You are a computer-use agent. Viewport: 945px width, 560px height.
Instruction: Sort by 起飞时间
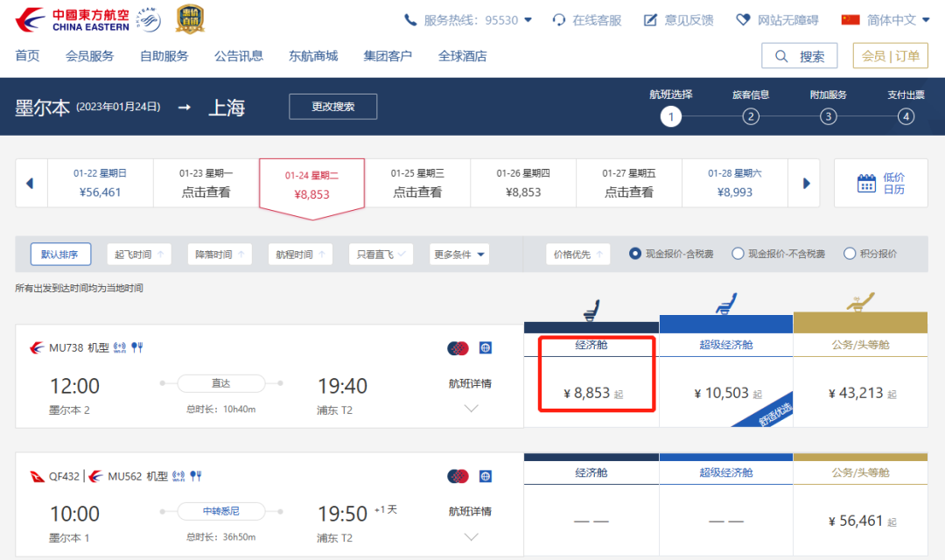(x=139, y=255)
